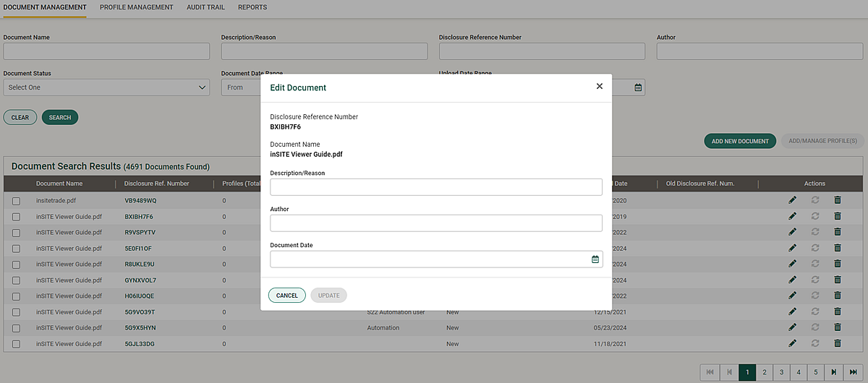Tick the checkbox for row 5GJL33DG
This screenshot has width=868, height=383.
(x=16, y=343)
